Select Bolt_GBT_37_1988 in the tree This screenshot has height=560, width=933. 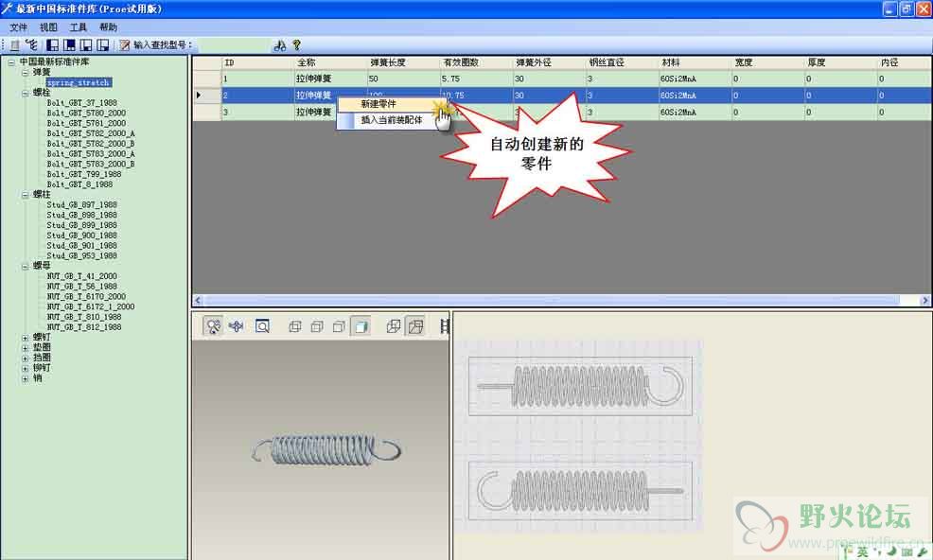click(x=82, y=103)
